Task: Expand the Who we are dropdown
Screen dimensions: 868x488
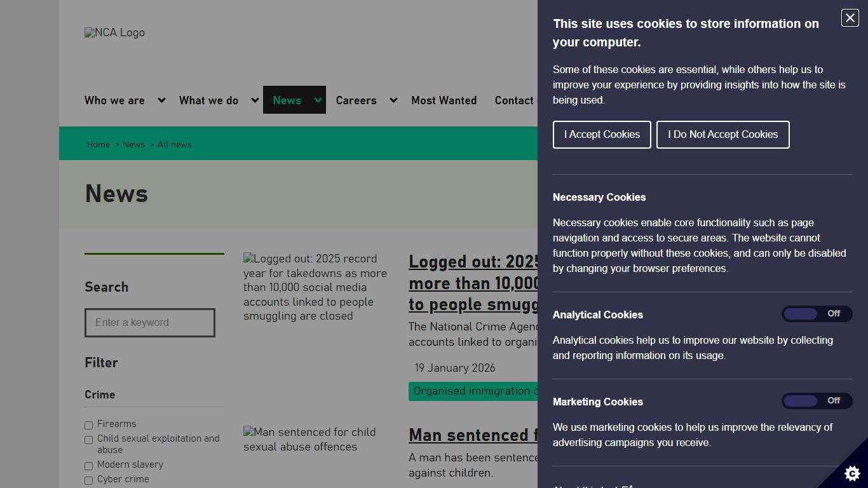Action: click(161, 100)
